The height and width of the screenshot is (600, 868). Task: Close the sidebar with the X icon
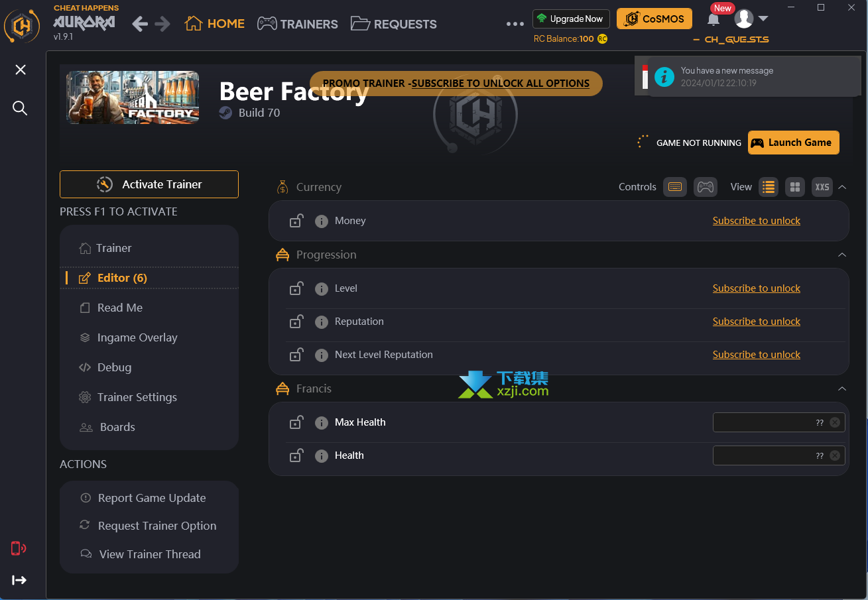pyautogui.click(x=21, y=70)
